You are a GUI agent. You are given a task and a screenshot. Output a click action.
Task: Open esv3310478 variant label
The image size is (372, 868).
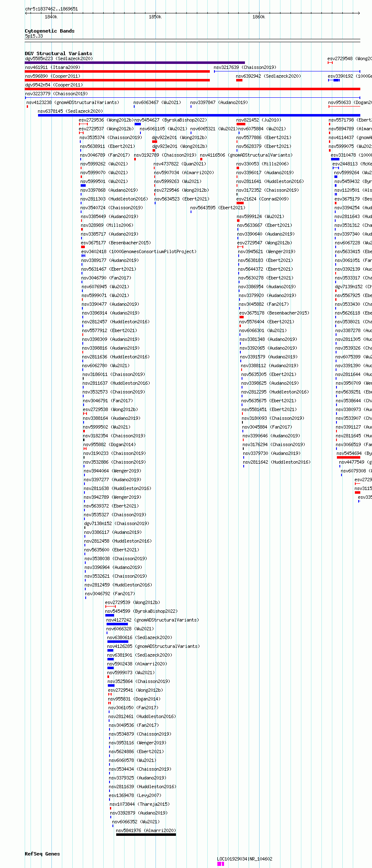pos(351,155)
